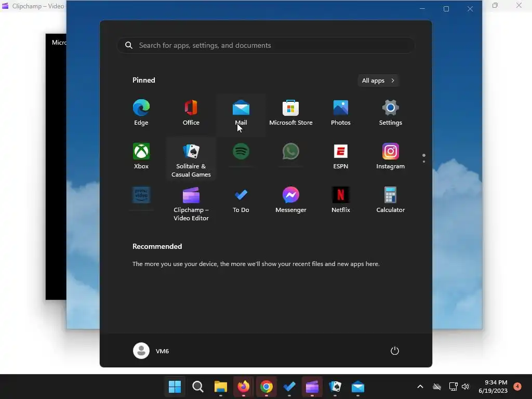Open the VM6 user account menu
This screenshot has width=532, height=399.
click(x=151, y=351)
